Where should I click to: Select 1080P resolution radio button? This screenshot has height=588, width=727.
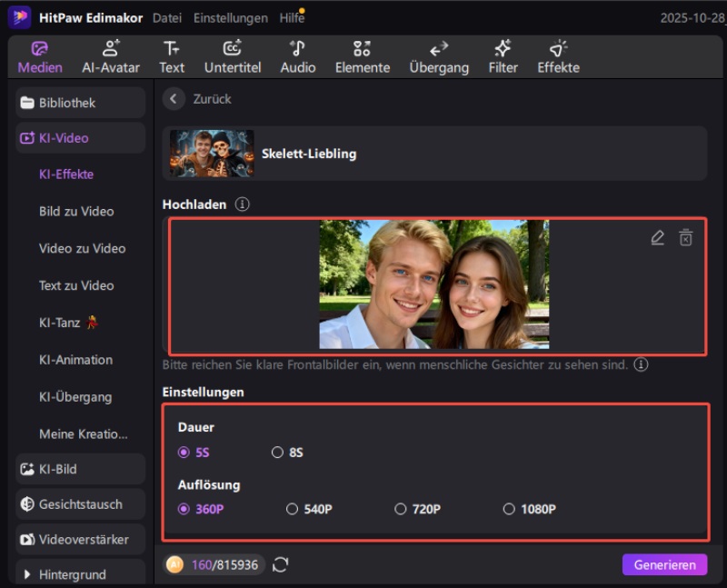click(x=509, y=509)
